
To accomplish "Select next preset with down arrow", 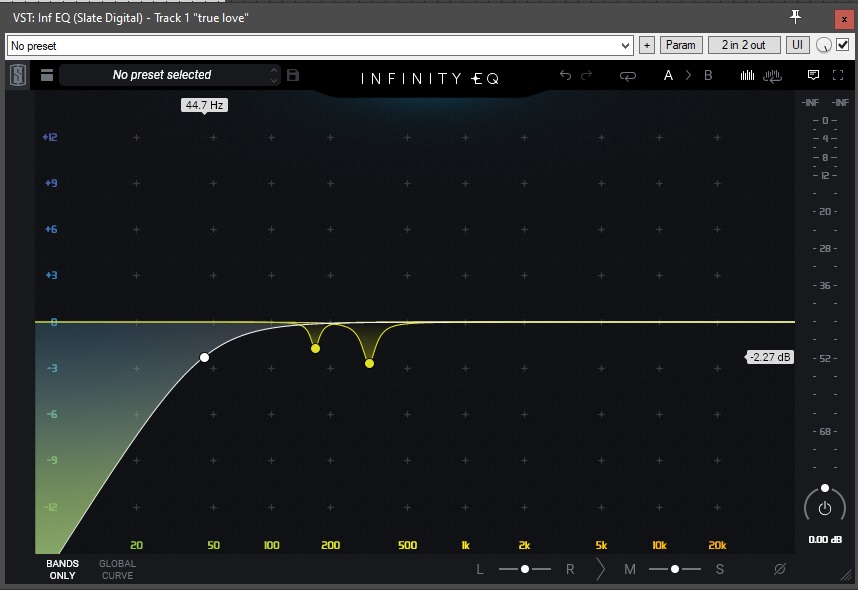I will coord(274,80).
